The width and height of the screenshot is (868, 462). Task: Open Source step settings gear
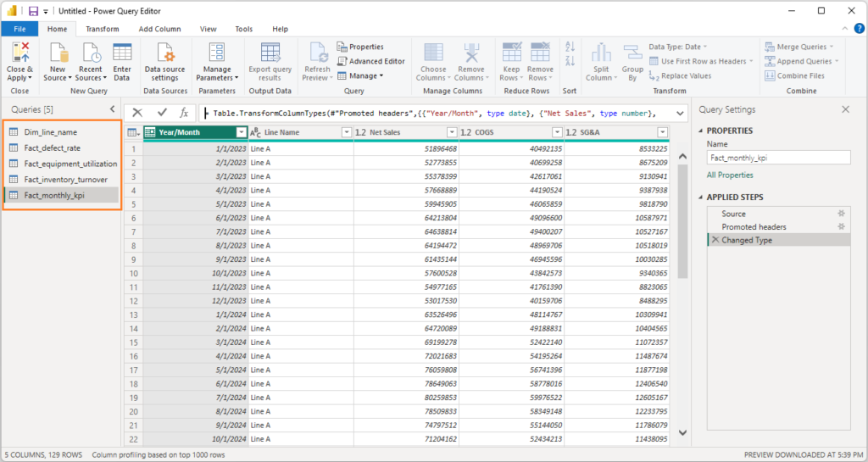tap(842, 214)
